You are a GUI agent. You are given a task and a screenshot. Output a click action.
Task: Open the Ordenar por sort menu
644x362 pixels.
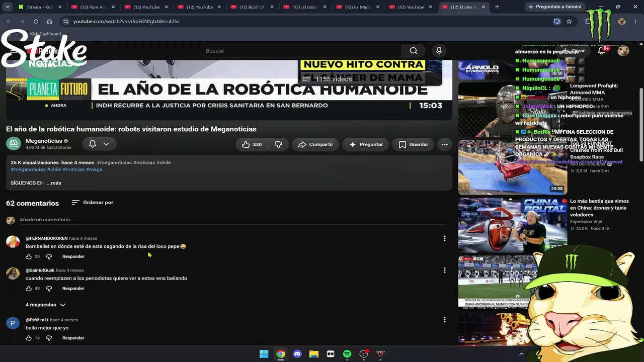pos(93,203)
